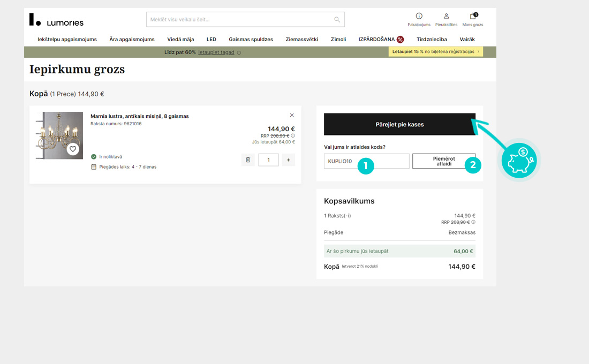Proceed with Pārejiet pie kases button
The width and height of the screenshot is (589, 364).
[399, 124]
